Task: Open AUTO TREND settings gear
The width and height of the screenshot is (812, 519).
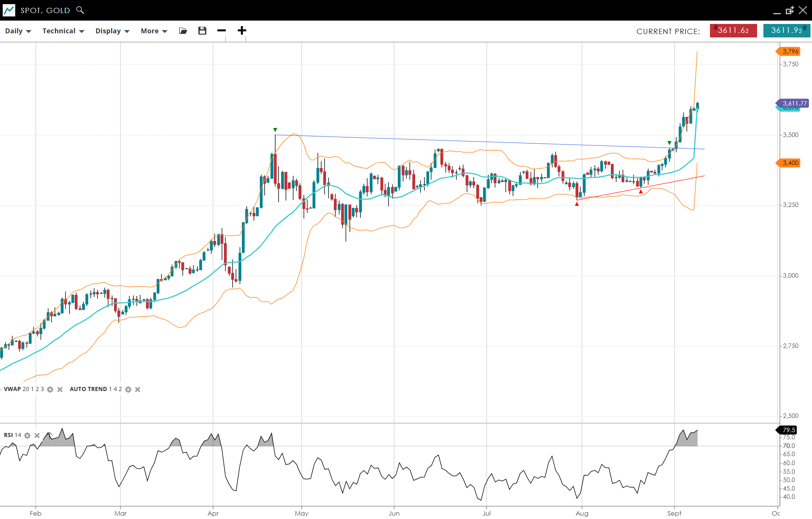Action: (x=128, y=390)
